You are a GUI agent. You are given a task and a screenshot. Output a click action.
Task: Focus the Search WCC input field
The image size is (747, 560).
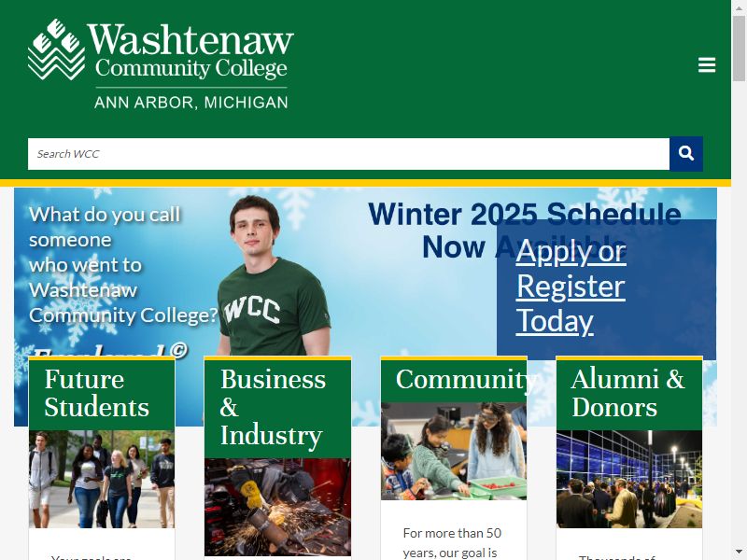348,154
